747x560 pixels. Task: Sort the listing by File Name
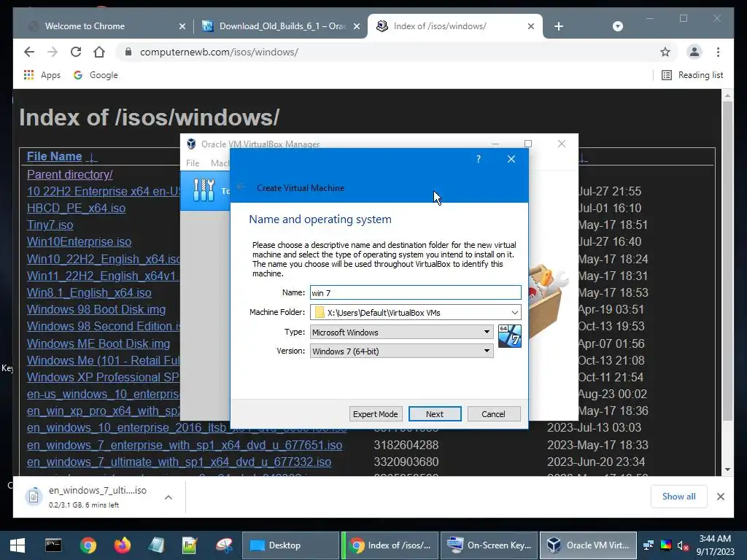click(x=54, y=156)
